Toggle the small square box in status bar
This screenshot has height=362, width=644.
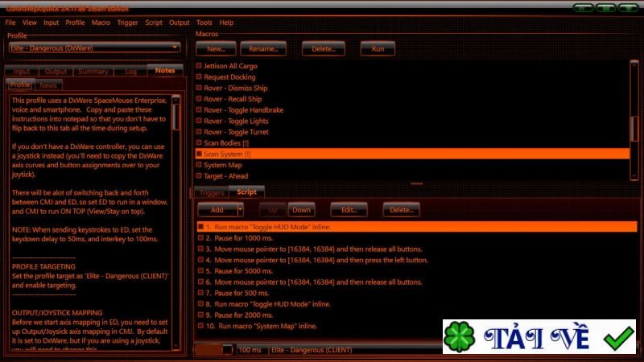point(227,350)
